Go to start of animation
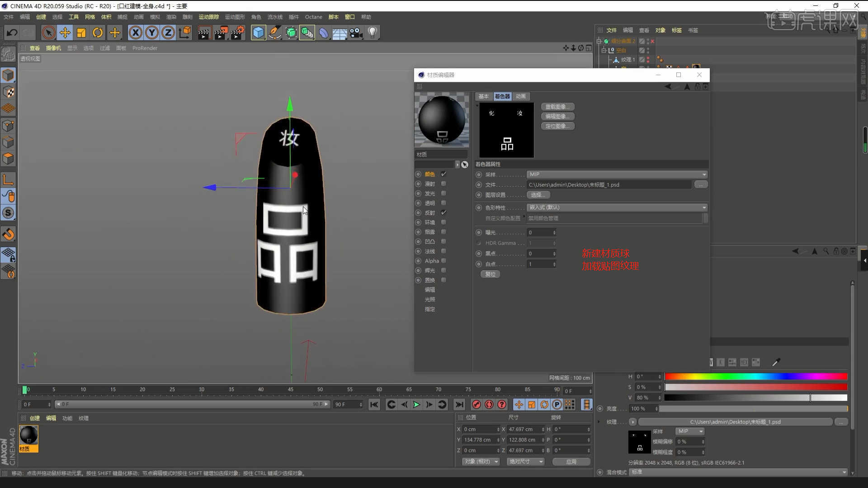The width and height of the screenshot is (868, 488). (x=374, y=405)
